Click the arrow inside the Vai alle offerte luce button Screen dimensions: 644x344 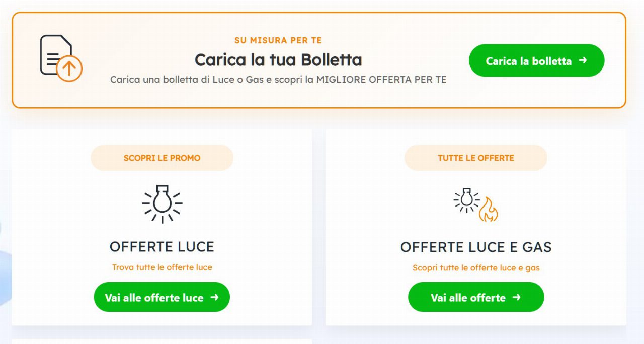pyautogui.click(x=214, y=297)
